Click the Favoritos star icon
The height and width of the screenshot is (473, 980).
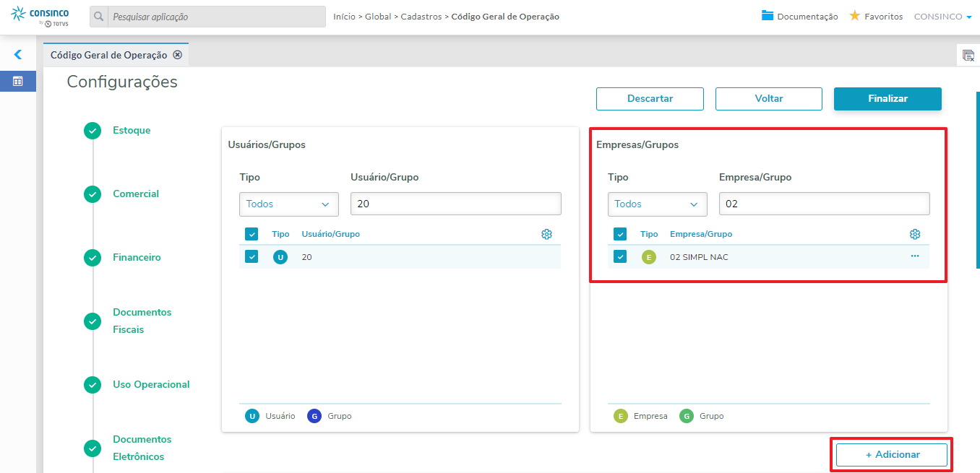pos(855,16)
